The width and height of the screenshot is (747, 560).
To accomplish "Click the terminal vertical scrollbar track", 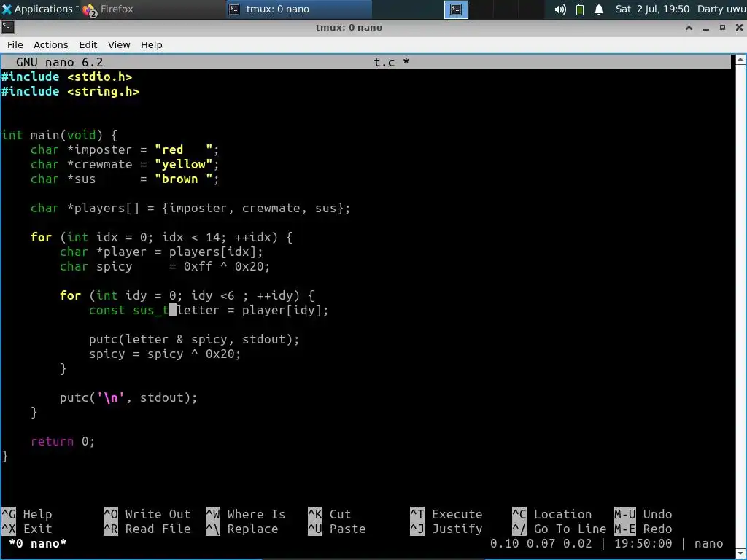I will click(741, 305).
